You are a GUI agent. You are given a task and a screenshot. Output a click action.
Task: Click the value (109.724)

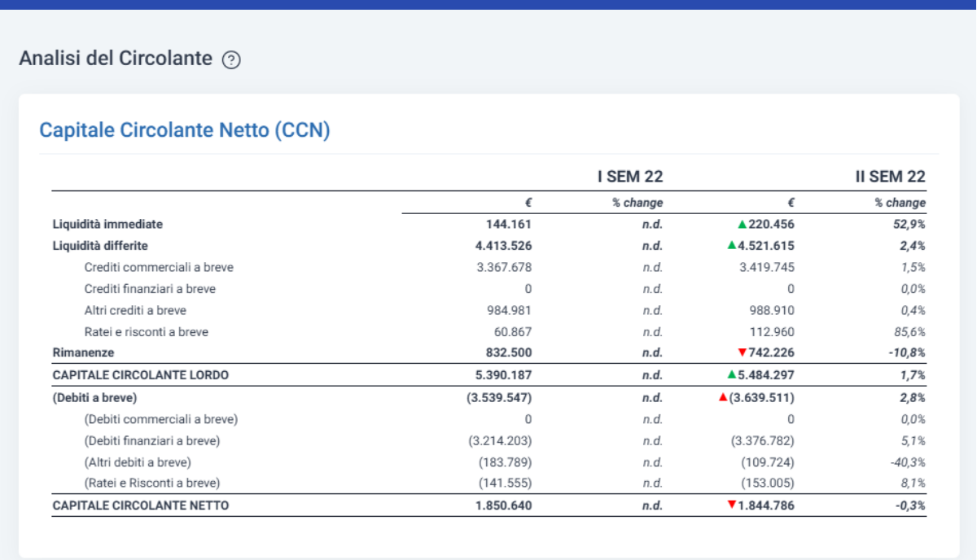[x=768, y=462]
